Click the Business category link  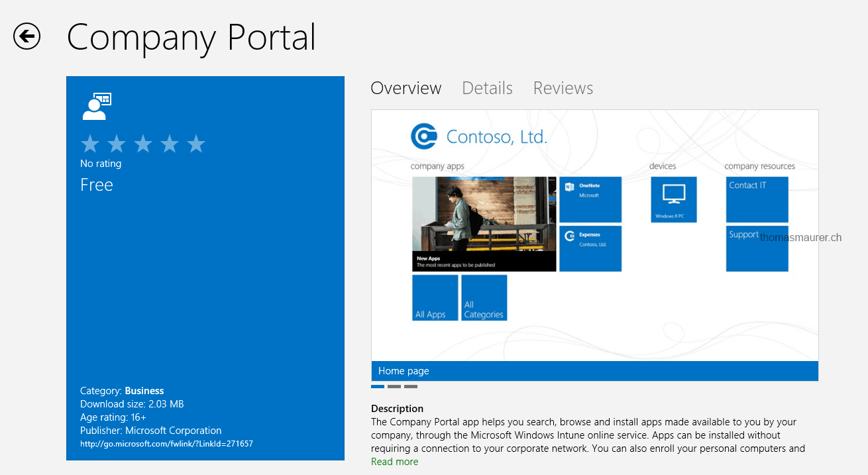click(x=144, y=391)
